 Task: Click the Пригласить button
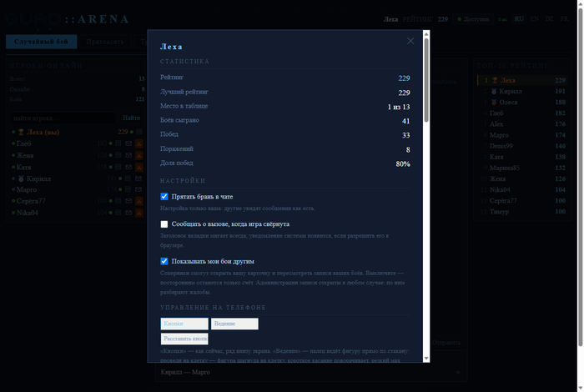[105, 42]
